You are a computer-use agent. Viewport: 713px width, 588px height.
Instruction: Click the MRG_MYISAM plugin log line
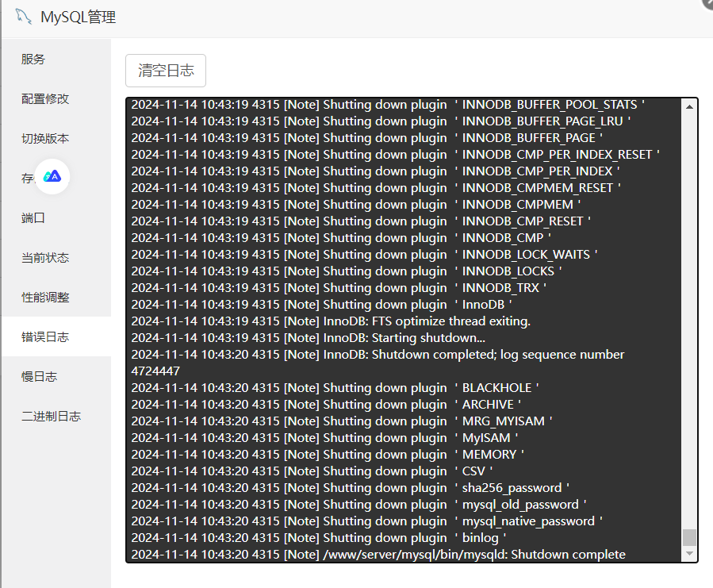point(342,421)
